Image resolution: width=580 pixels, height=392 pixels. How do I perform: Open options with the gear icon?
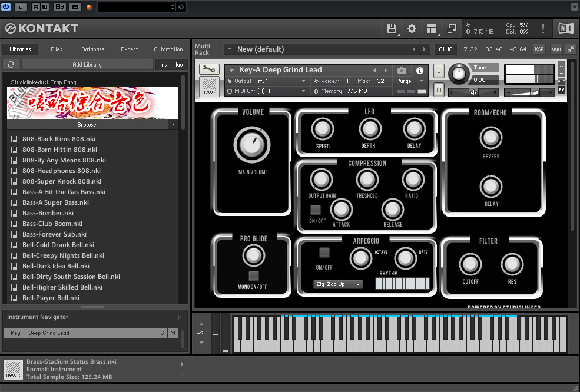[x=412, y=28]
